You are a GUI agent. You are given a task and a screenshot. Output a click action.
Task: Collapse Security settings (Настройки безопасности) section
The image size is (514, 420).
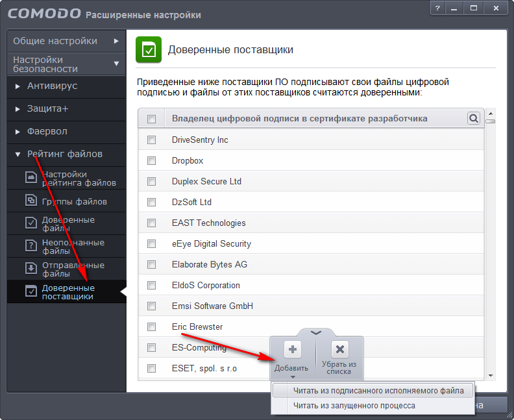click(116, 64)
